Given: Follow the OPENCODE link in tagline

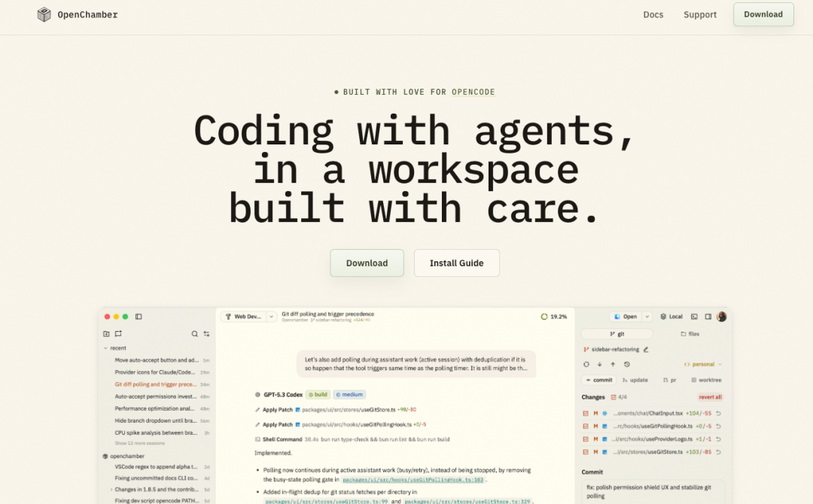Looking at the screenshot, I should (473, 93).
